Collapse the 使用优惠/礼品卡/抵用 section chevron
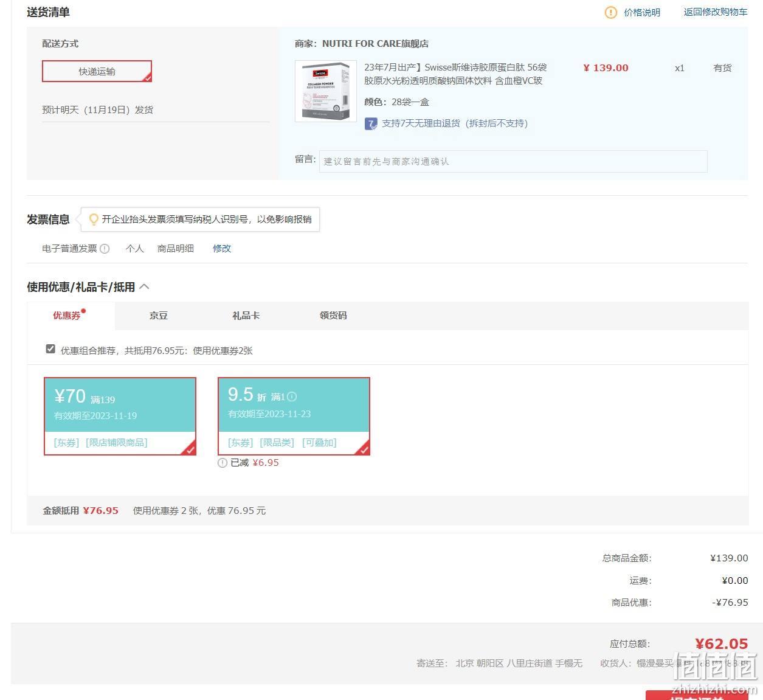The width and height of the screenshot is (763, 700). click(144, 286)
